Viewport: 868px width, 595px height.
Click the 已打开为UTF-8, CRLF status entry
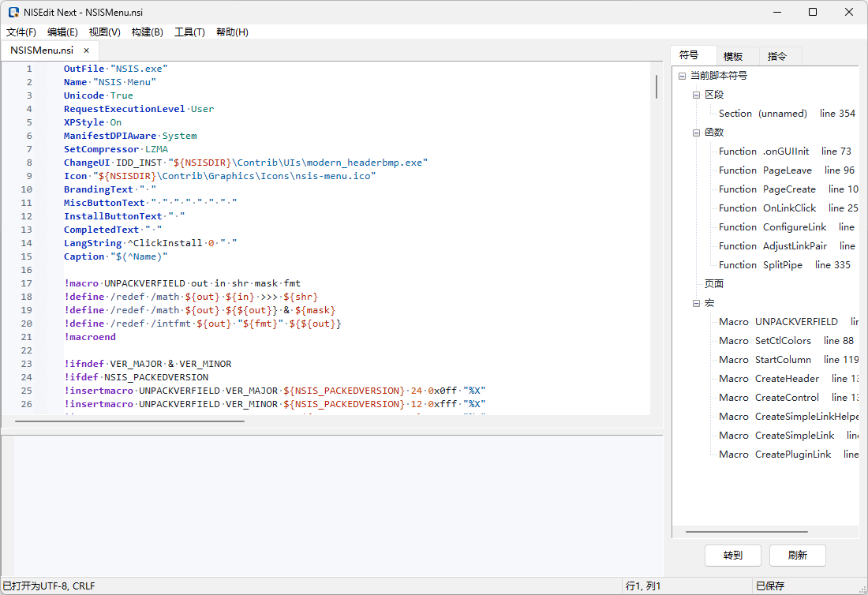pos(49,586)
